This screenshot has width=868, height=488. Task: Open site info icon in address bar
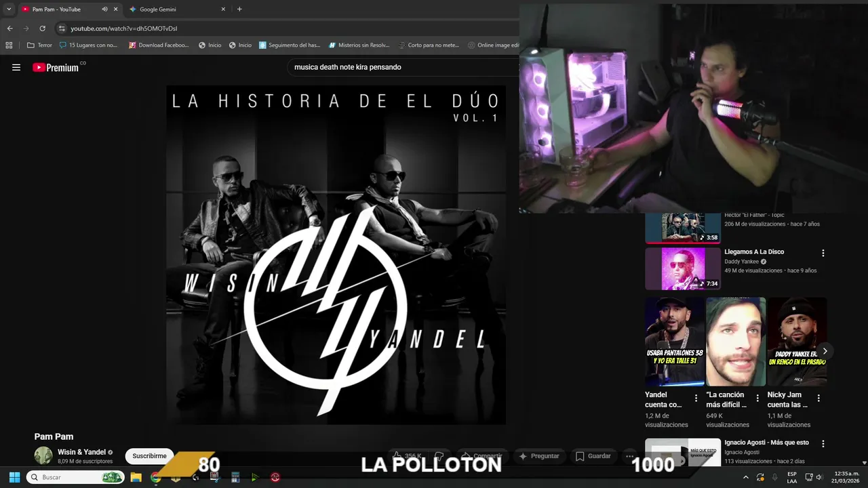(62, 28)
